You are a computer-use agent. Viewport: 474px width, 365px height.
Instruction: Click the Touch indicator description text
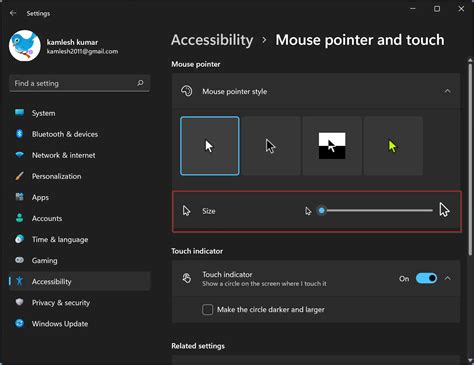pyautogui.click(x=264, y=284)
